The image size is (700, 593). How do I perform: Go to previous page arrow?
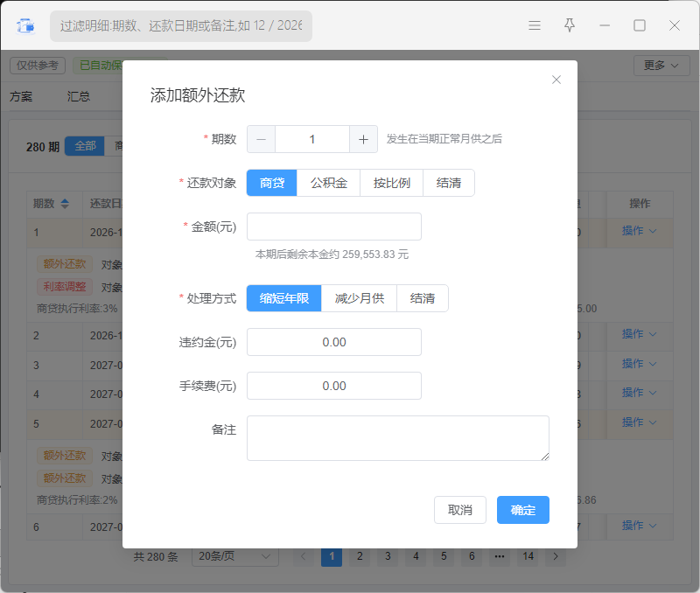pos(304,556)
